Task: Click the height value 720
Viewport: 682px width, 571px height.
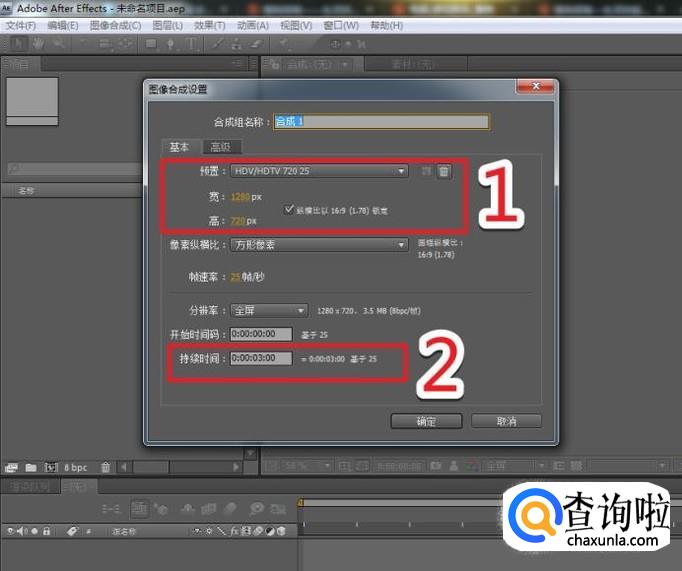Action: tap(238, 221)
